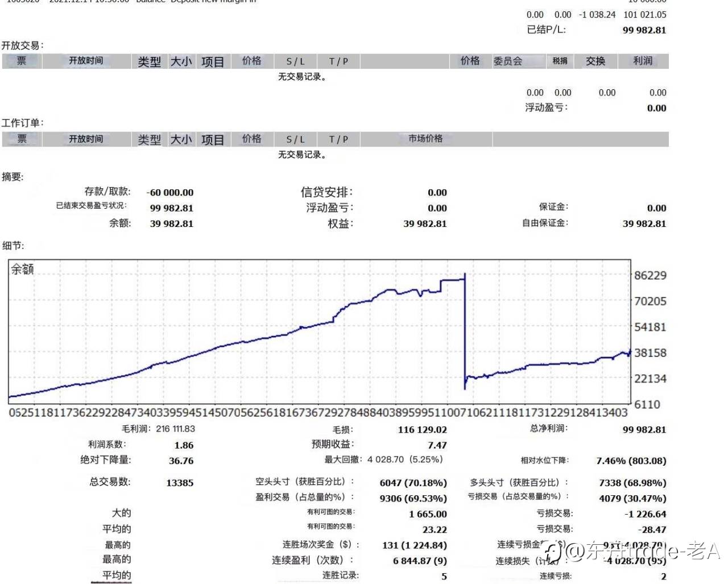
Task: Click the 存款/取款 label
Action: pyautogui.click(x=107, y=192)
